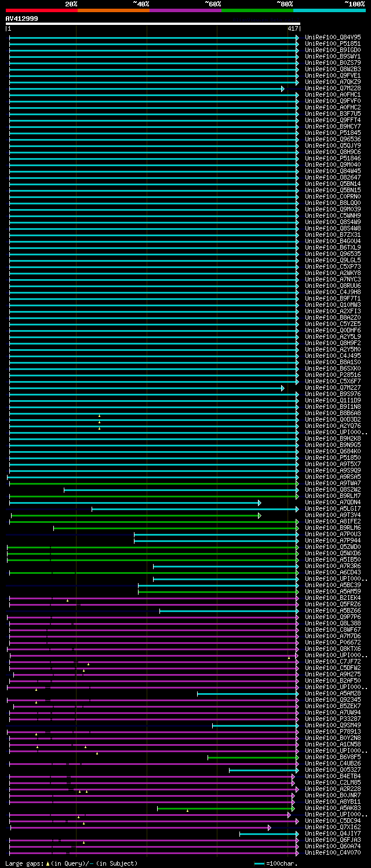Select hit UniRef100_P06672
Image resolution: width=371 pixels, height=868 pixels.
332,642
